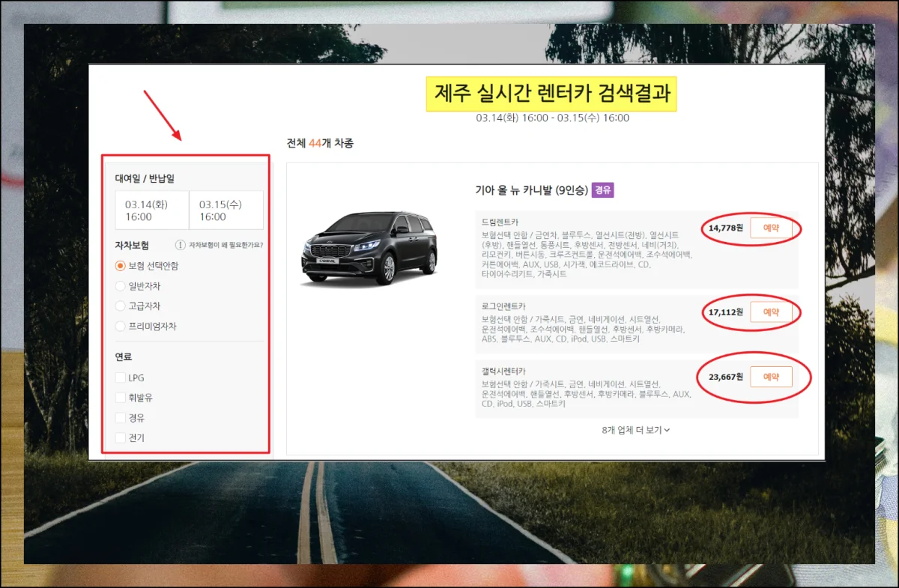Image resolution: width=899 pixels, height=588 pixels.
Task: Click the 드림렌트카 company name
Action: tap(500, 222)
